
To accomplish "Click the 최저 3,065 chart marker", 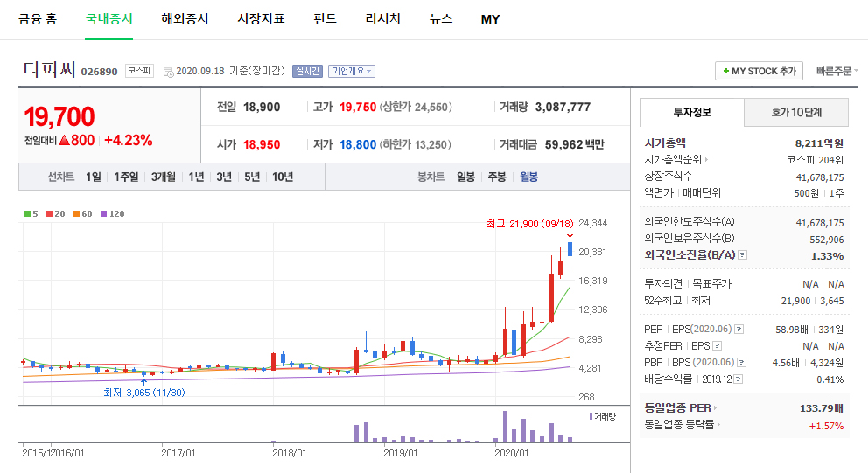I will (143, 393).
